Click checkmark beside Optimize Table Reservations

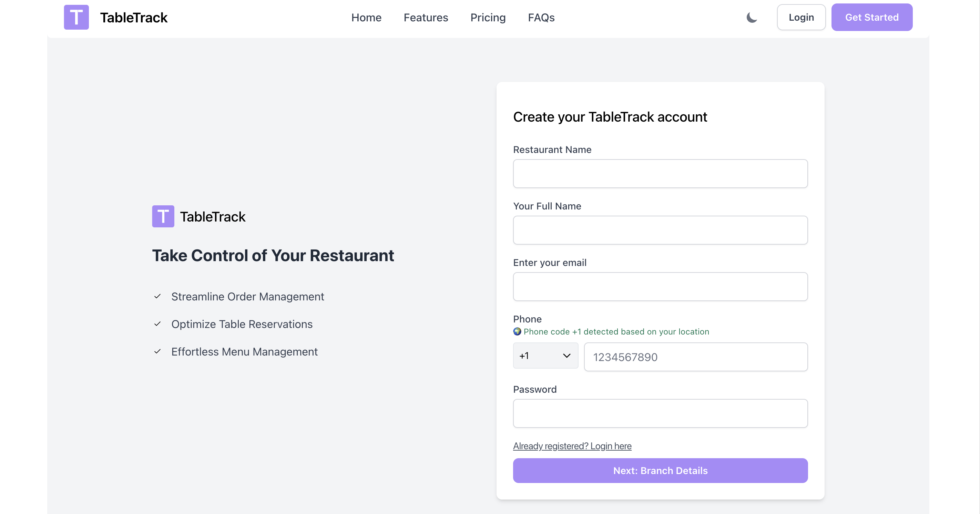[157, 324]
